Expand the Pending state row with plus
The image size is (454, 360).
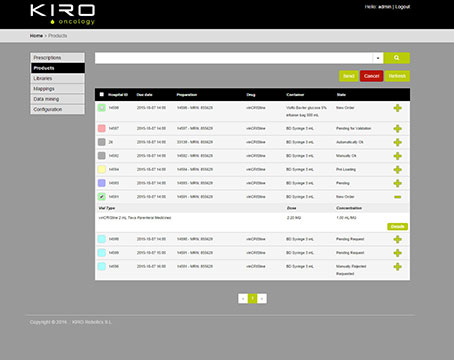click(x=397, y=183)
